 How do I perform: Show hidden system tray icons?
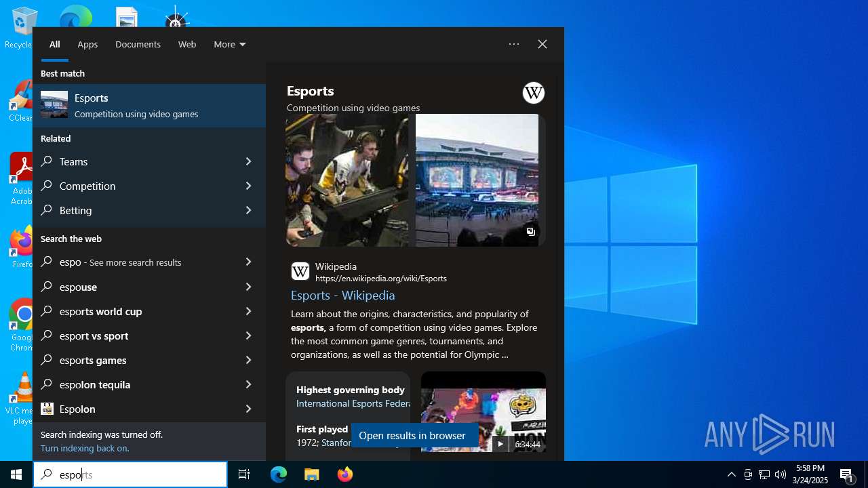pos(732,474)
